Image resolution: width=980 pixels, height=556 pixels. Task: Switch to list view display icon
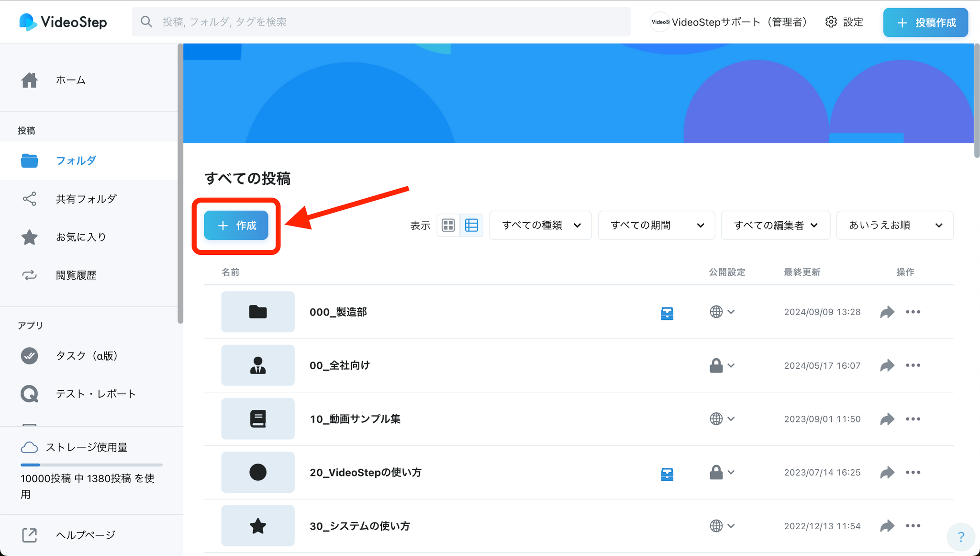point(471,225)
